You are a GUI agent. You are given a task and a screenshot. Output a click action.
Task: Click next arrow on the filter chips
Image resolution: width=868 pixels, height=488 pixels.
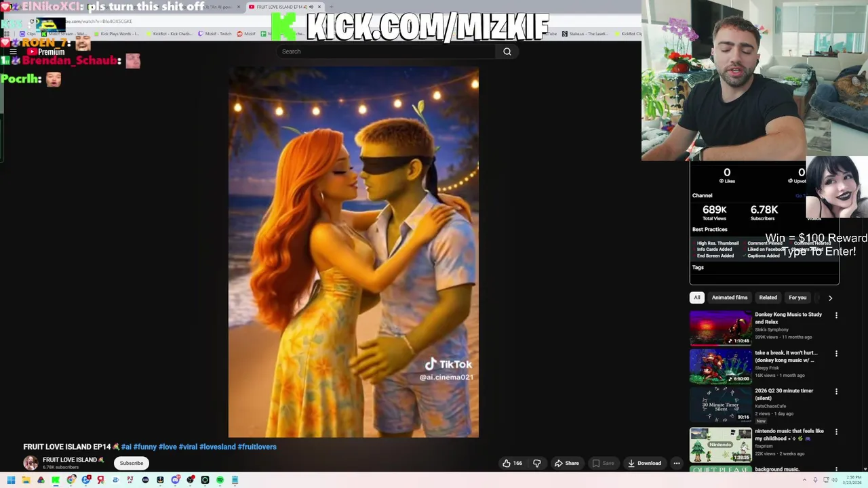point(830,298)
